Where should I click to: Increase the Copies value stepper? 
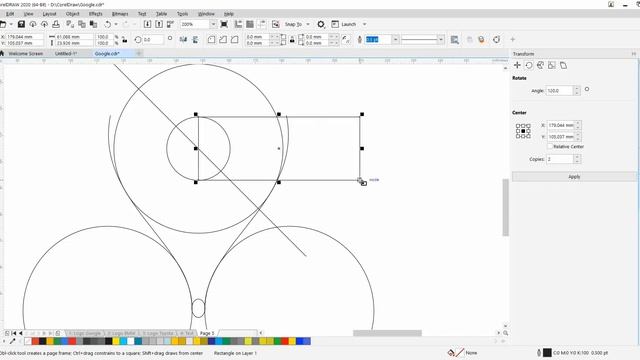tap(577, 157)
